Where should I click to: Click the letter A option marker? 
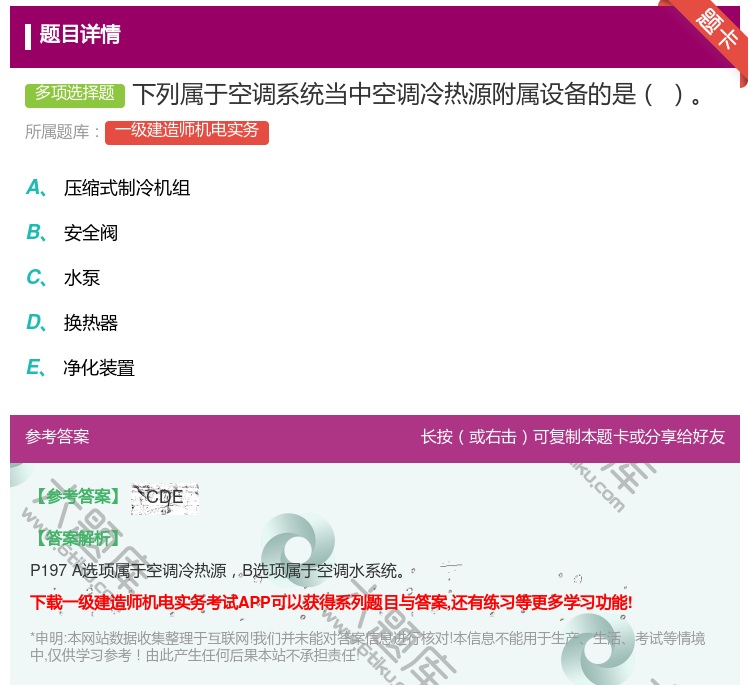tap(36, 188)
